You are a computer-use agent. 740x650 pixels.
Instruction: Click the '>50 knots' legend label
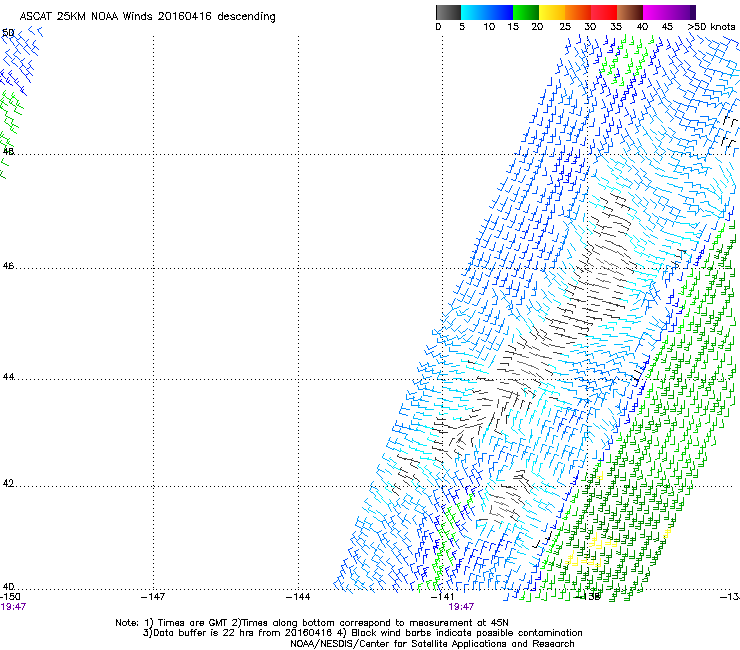(x=711, y=27)
